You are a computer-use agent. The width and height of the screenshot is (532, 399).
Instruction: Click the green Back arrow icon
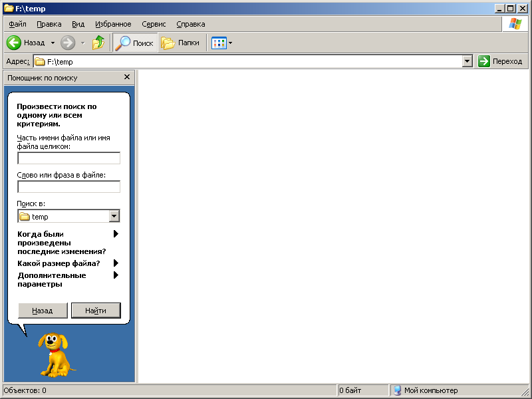pyautogui.click(x=14, y=43)
